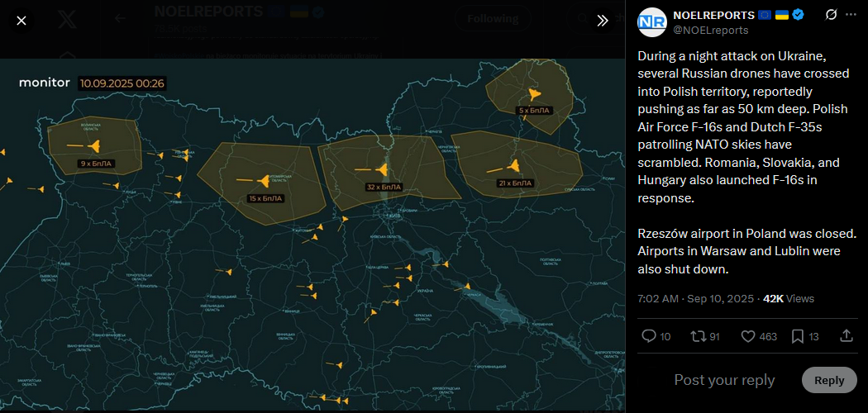868x413 pixels.
Task: Click the drone icon inside 32 x БпЛА zone
Action: [382, 169]
